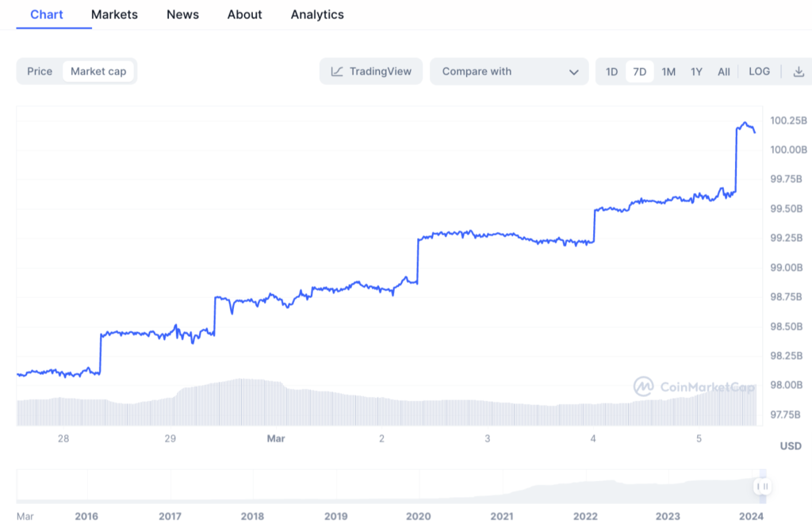
Task: Select the 1Y time range
Action: pyautogui.click(x=696, y=71)
